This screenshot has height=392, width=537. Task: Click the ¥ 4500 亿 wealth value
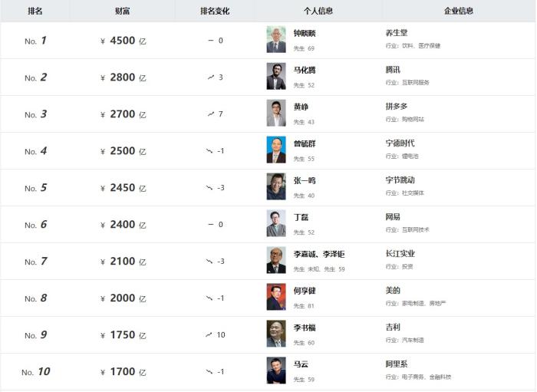tap(123, 41)
